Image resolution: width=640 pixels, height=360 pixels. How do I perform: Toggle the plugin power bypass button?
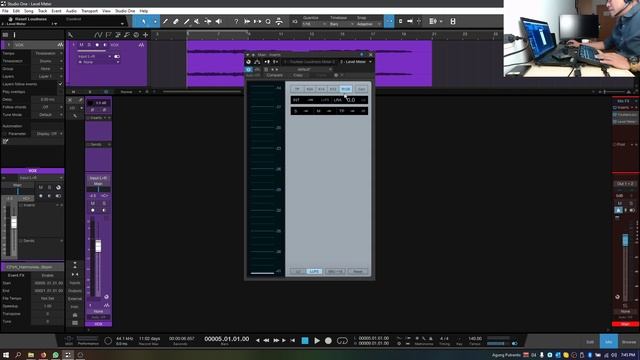tap(249, 69)
